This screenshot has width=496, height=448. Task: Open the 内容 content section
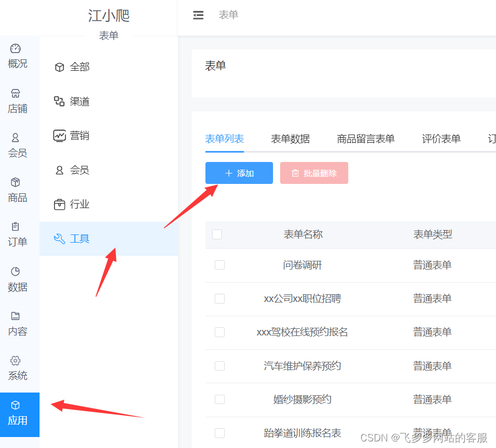point(18,324)
